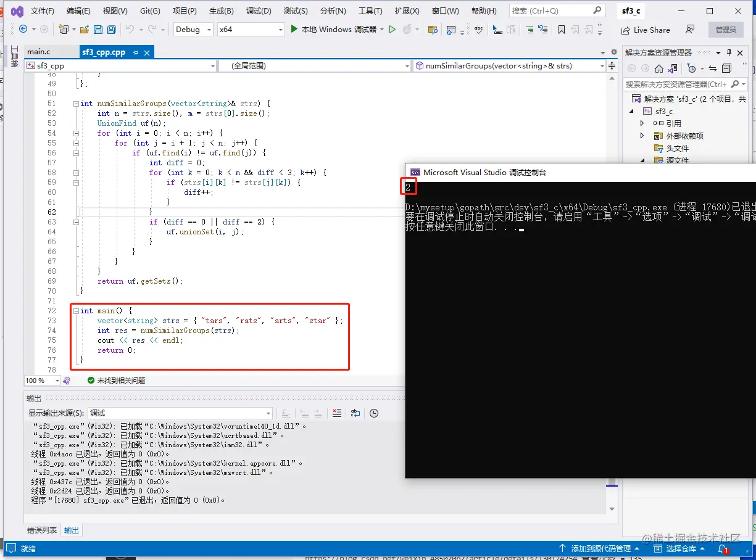The image size is (756, 560).
Task: Open the 窗口(W) menu
Action: [445, 11]
